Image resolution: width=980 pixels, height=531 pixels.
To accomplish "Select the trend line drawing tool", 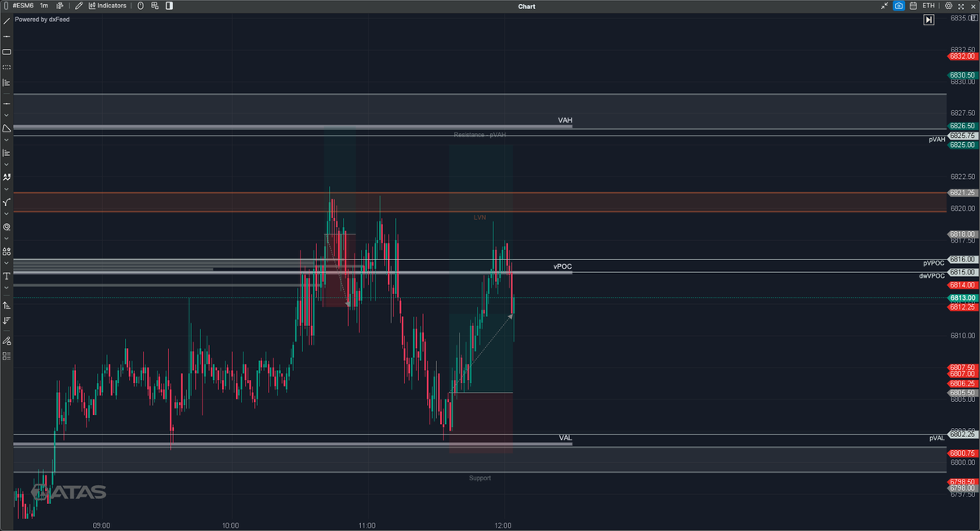I will click(7, 20).
